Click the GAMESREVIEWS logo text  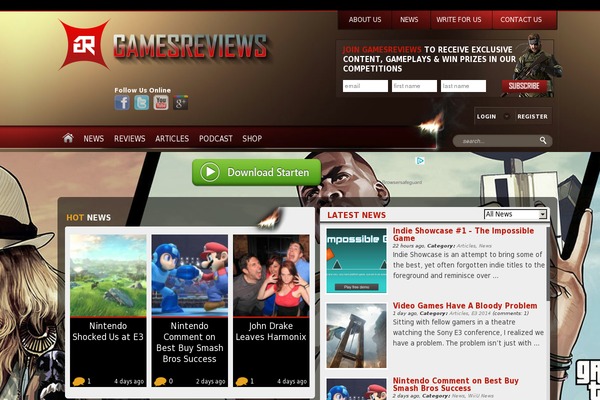pos(190,46)
